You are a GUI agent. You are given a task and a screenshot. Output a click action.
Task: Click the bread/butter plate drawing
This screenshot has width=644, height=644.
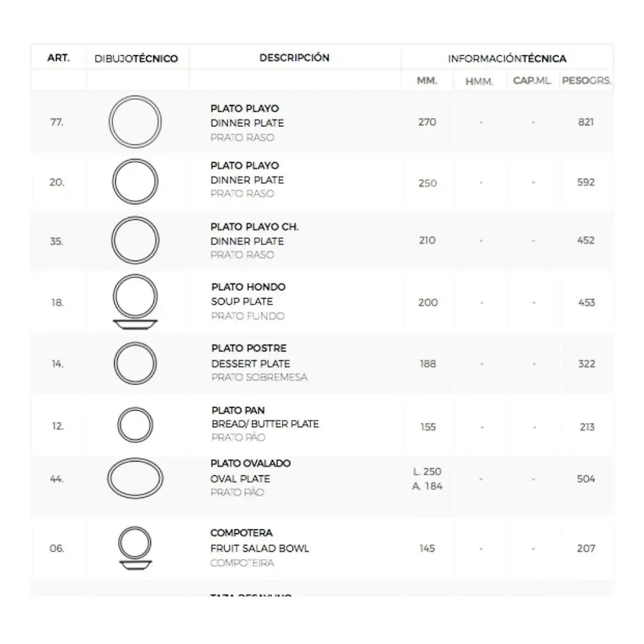[135, 426]
